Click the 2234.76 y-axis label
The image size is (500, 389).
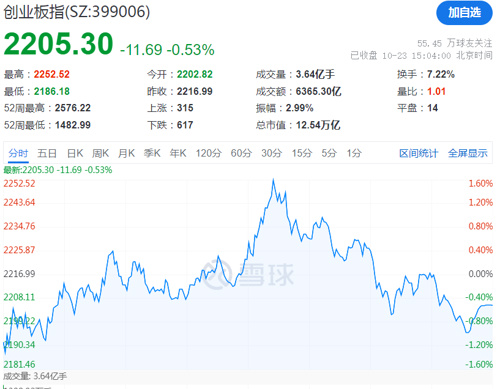pyautogui.click(x=19, y=226)
